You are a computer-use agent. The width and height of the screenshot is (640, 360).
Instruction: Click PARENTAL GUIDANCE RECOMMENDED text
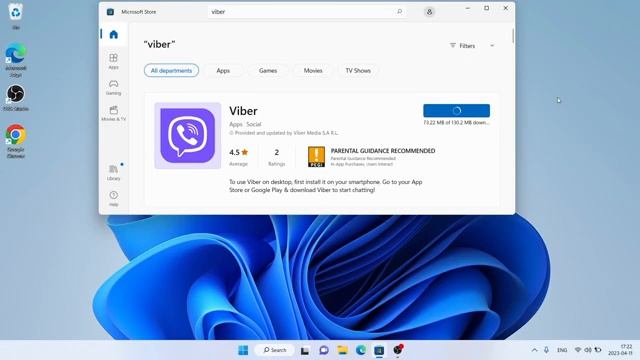click(383, 151)
